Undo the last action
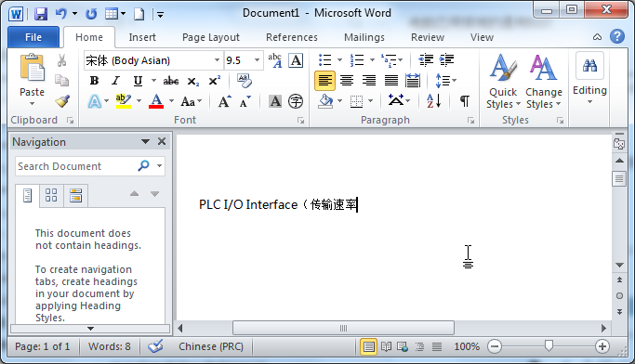The height and width of the screenshot is (364, 635). [x=61, y=14]
